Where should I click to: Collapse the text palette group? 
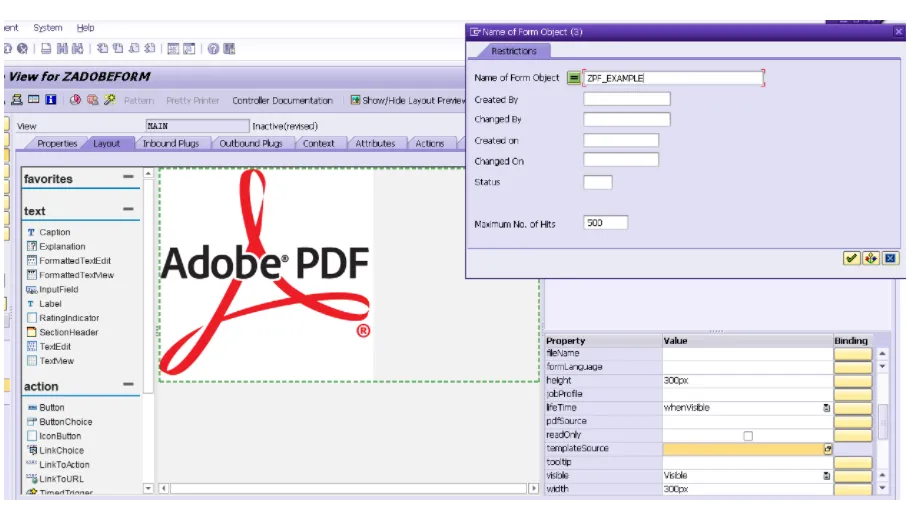point(128,209)
